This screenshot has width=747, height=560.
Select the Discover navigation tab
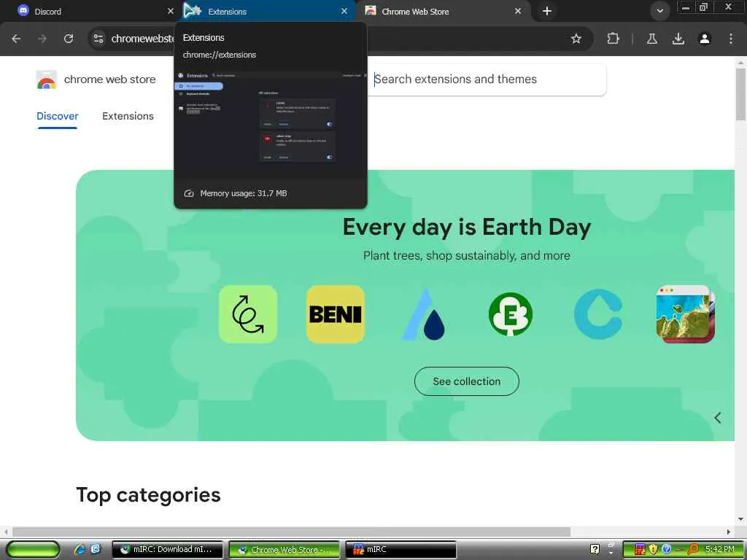57,116
